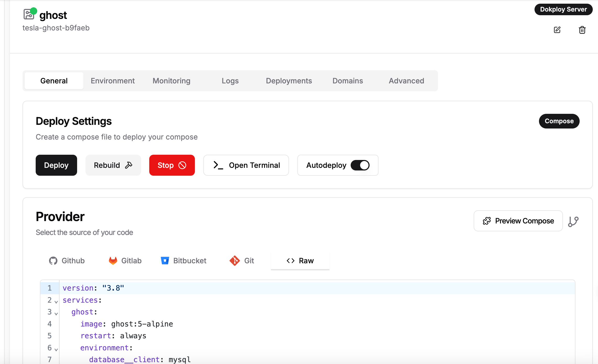Click the Rebuild button
The image size is (598, 364).
(113, 165)
